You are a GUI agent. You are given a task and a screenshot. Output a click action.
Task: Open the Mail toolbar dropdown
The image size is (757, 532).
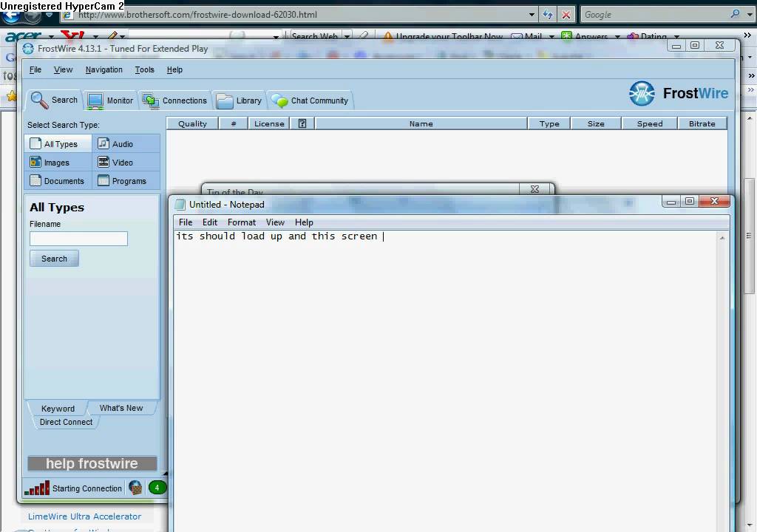click(551, 37)
